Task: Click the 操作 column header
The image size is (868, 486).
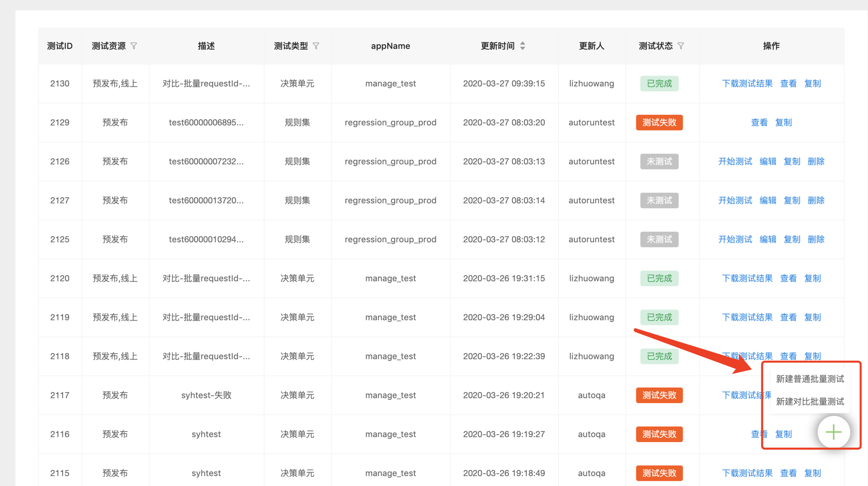Action: click(x=771, y=46)
